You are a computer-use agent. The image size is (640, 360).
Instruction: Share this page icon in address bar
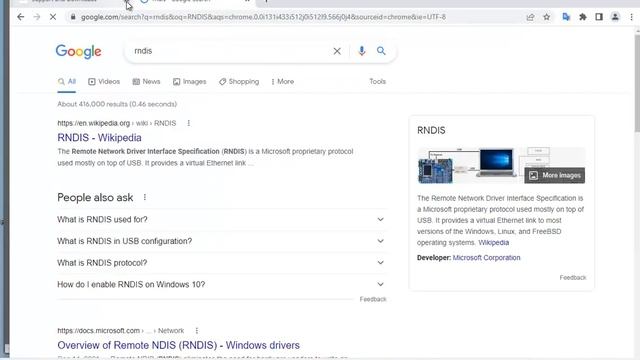530,17
